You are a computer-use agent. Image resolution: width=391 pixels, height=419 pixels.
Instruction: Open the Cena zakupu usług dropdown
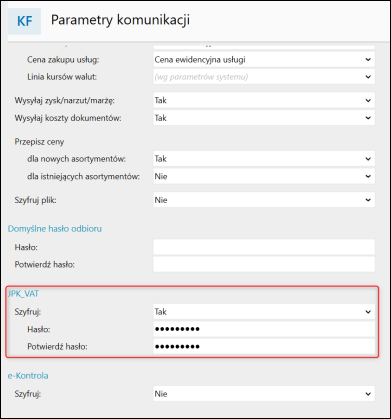point(264,60)
